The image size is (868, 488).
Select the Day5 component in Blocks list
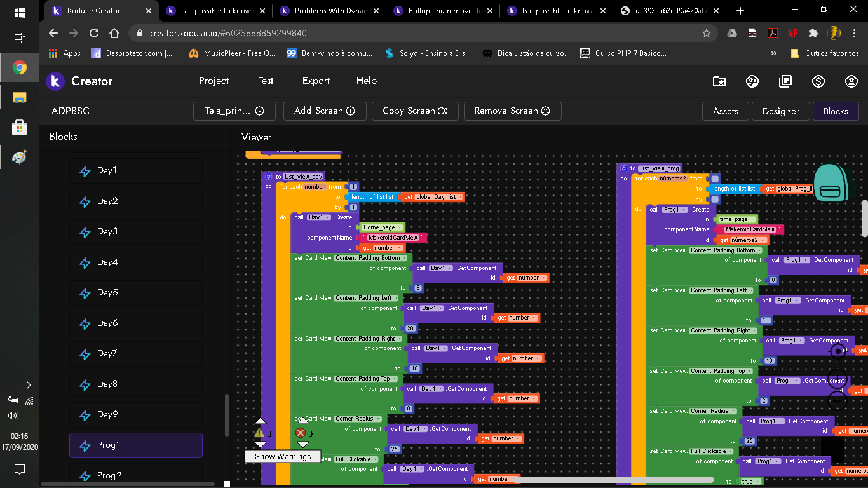tap(136, 293)
